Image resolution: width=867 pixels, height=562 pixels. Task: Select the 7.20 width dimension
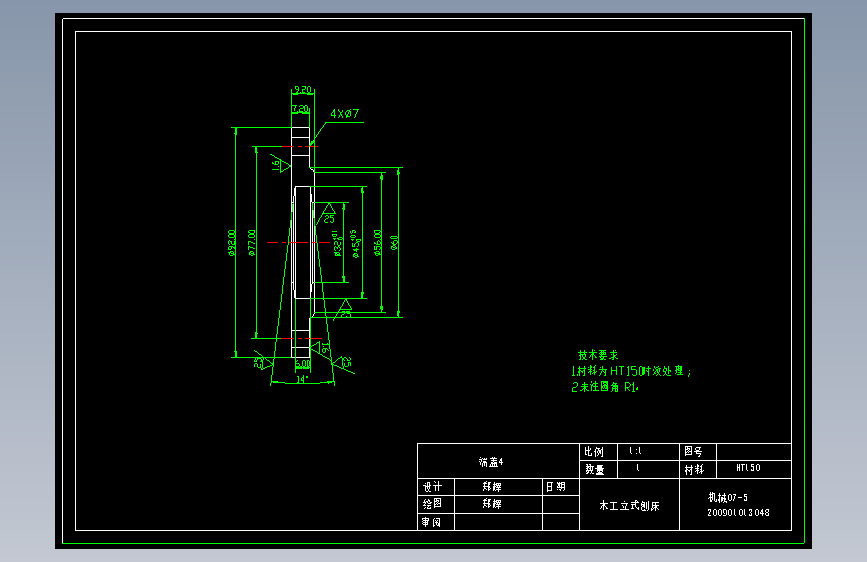(x=300, y=109)
